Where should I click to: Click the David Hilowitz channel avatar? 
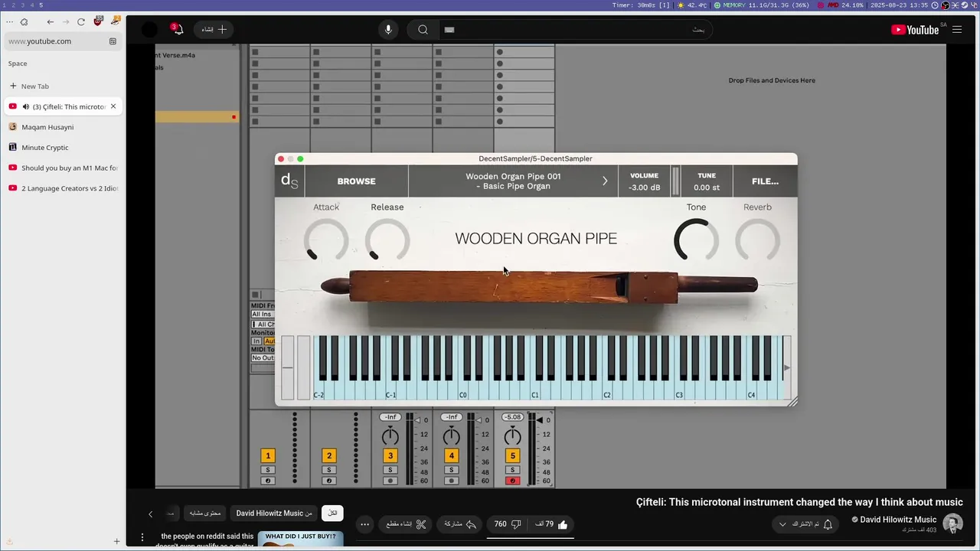[952, 524]
